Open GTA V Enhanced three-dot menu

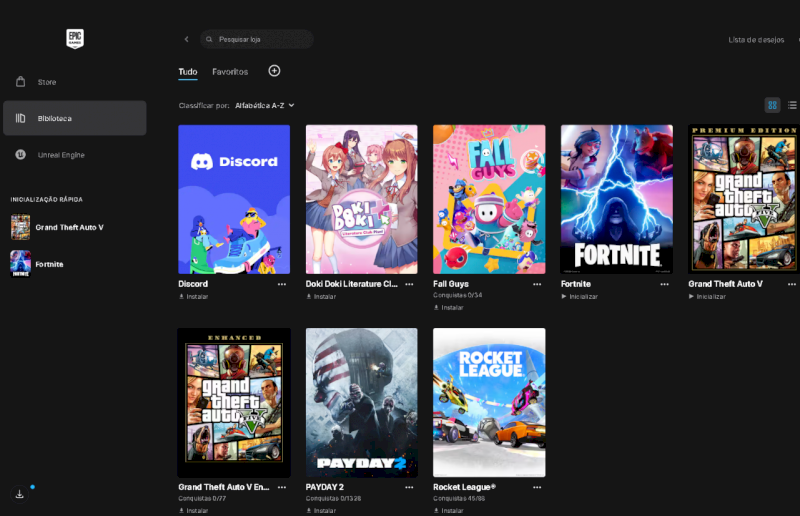tap(282, 487)
